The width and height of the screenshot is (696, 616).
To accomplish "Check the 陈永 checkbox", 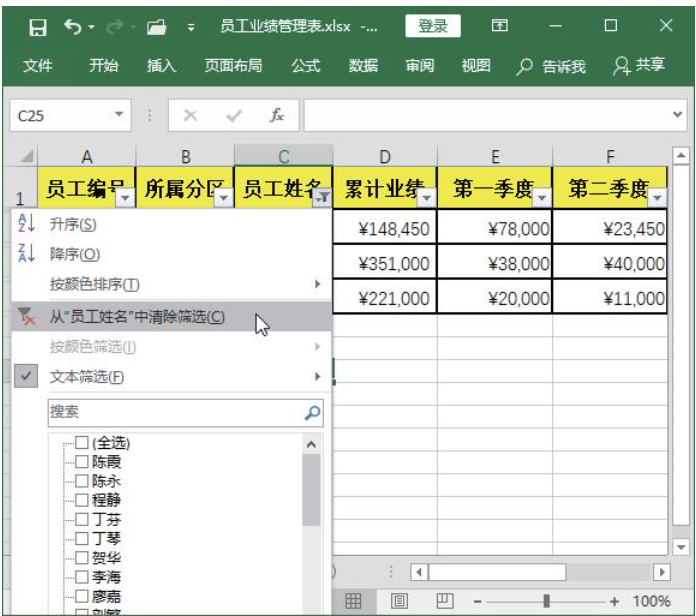I will pyautogui.click(x=81, y=481).
